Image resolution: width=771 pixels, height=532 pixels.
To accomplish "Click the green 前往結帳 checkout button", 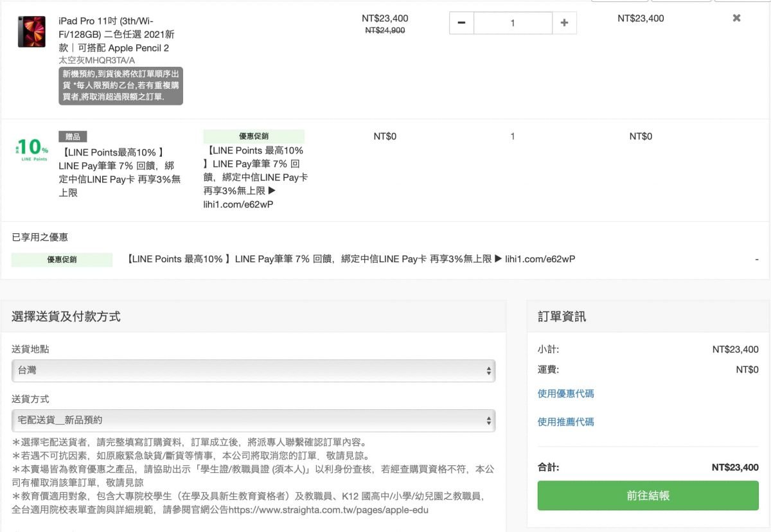I will click(x=648, y=495).
